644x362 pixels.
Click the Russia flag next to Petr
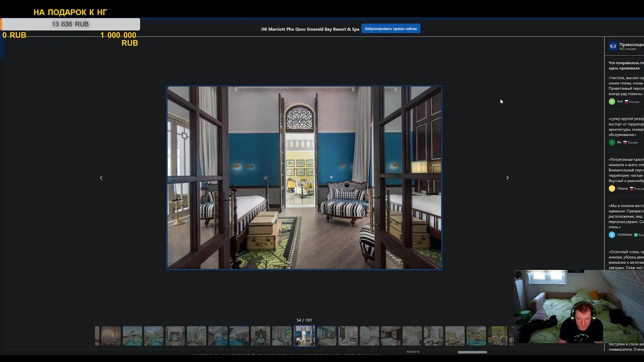pos(626,102)
